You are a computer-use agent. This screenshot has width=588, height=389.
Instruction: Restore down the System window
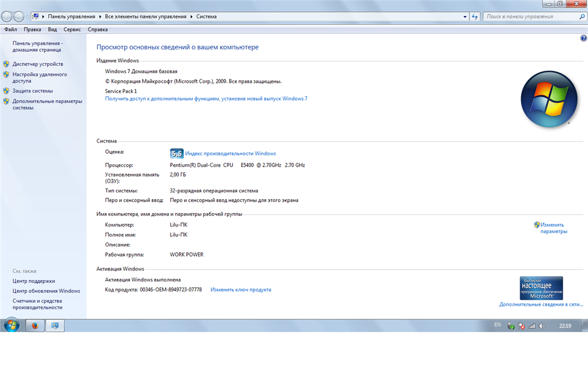559,4
